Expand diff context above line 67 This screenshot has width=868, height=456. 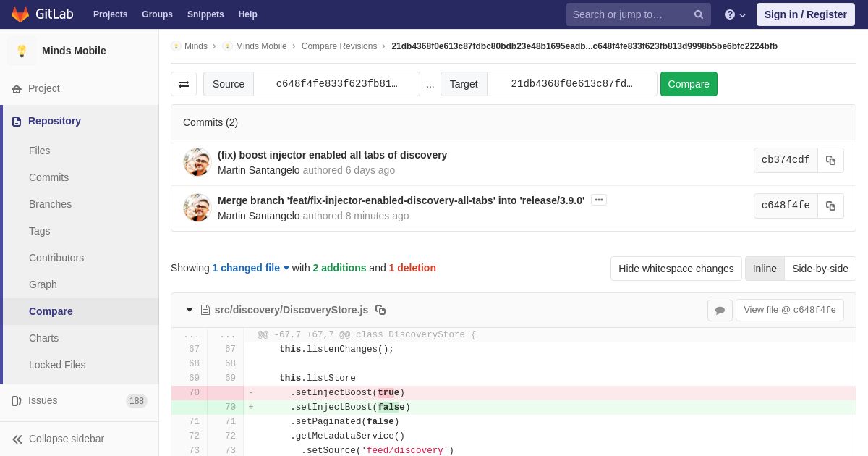tap(191, 335)
